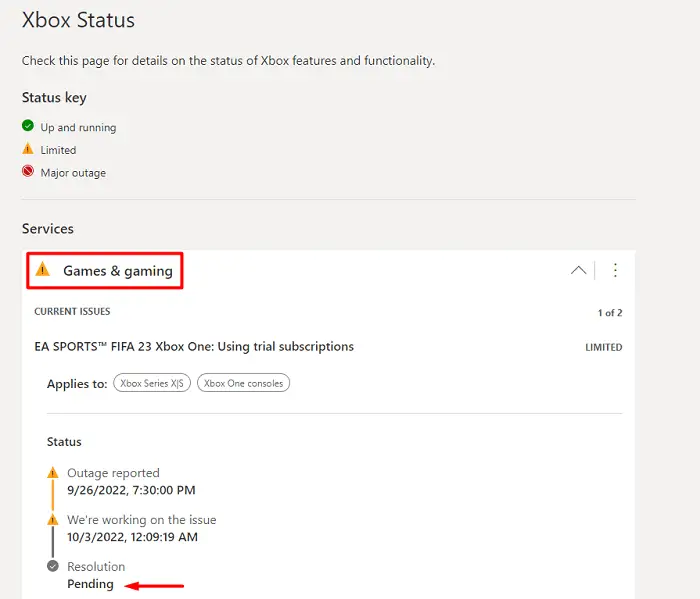Click the Services section heading
The image size is (700, 599).
point(48,229)
